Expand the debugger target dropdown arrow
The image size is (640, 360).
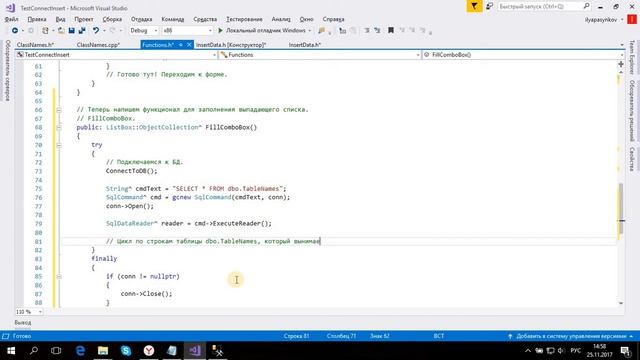(309, 31)
